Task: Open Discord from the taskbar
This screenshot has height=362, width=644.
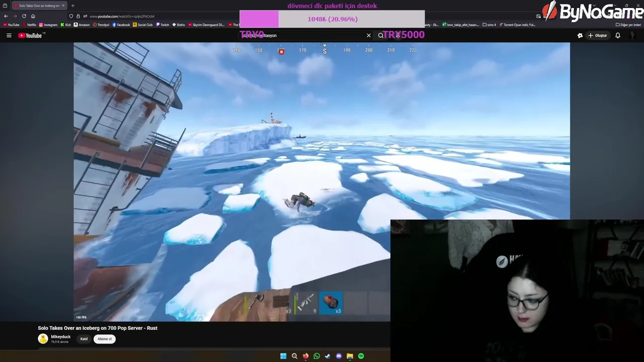Action: click(x=339, y=356)
